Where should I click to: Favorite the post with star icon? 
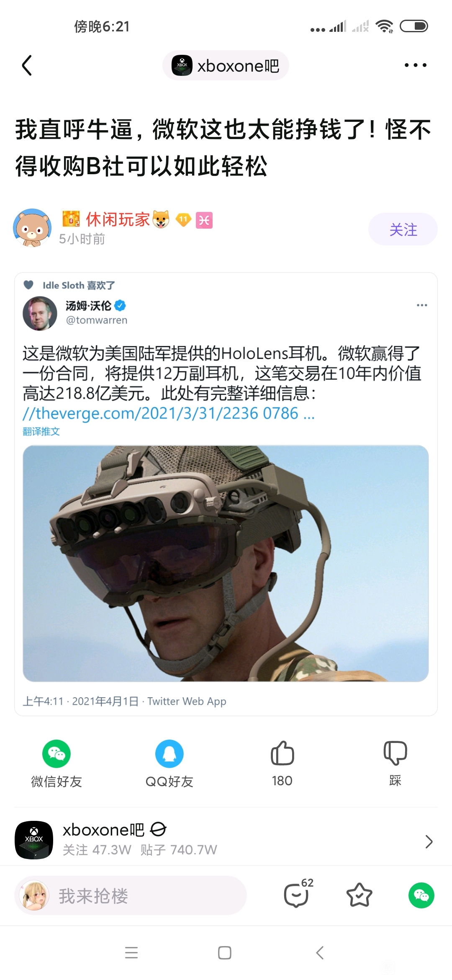point(360,895)
